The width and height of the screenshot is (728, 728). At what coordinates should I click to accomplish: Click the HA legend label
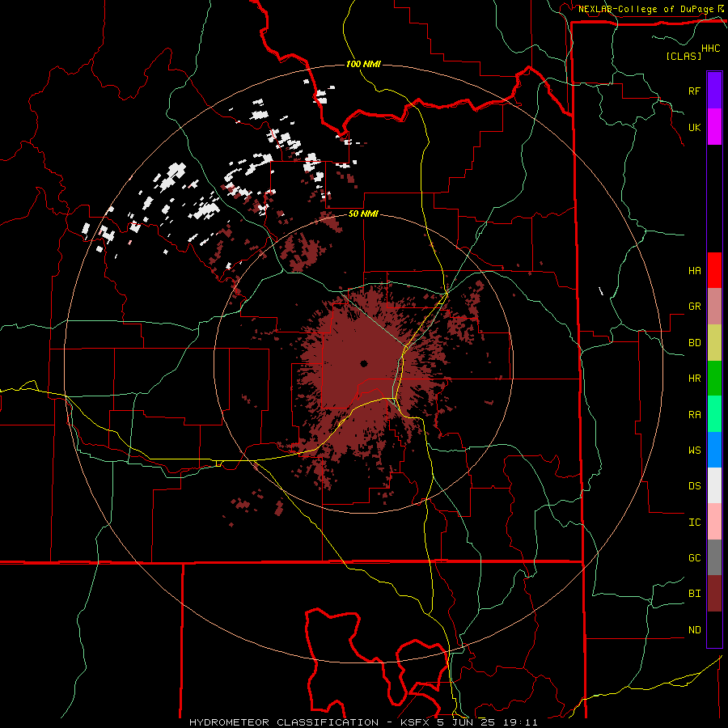tap(694, 270)
